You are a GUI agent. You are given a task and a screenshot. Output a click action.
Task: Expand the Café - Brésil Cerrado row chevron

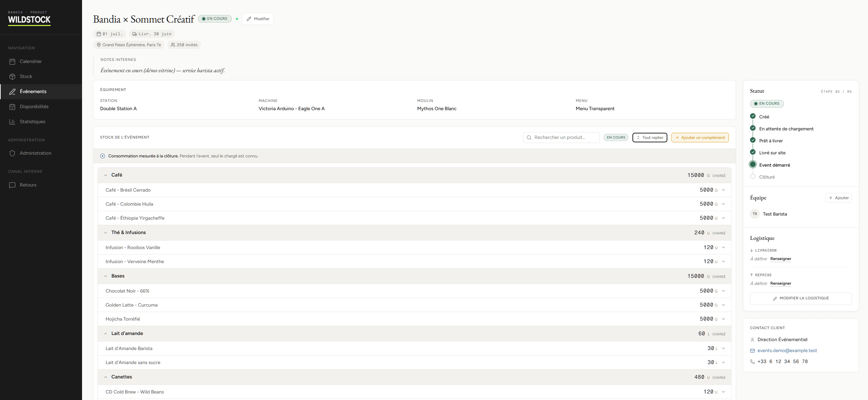[x=723, y=190]
